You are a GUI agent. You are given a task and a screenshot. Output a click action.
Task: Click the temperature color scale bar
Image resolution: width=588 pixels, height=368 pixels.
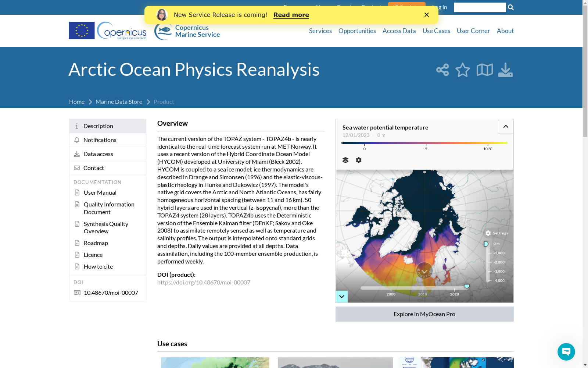pyautogui.click(x=424, y=143)
